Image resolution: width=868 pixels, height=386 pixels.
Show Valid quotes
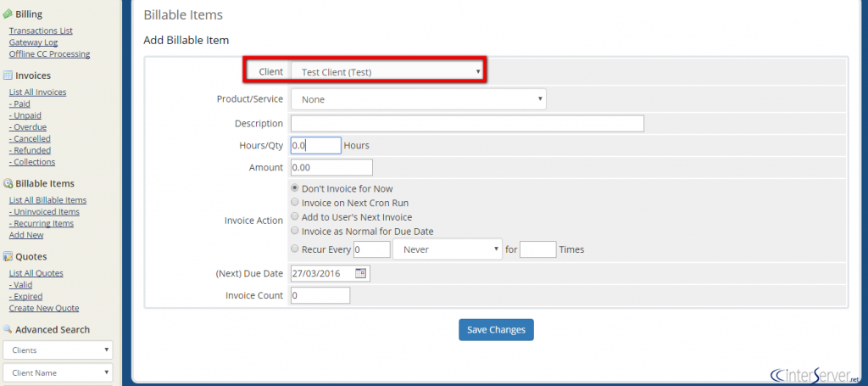coord(20,285)
